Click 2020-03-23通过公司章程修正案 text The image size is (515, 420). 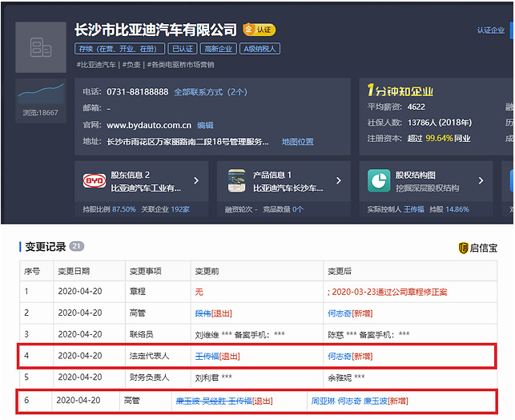point(389,293)
